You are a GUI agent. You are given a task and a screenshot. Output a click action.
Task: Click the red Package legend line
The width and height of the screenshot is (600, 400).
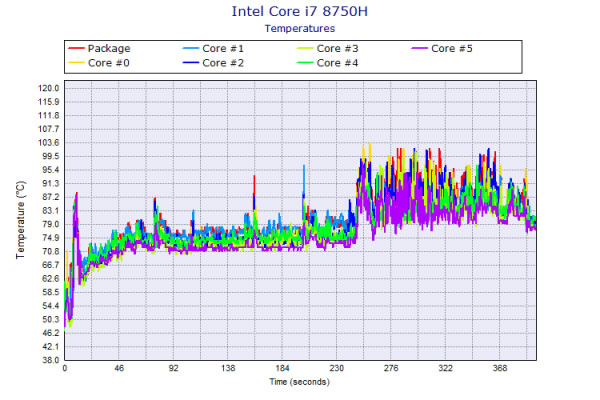[x=76, y=48]
